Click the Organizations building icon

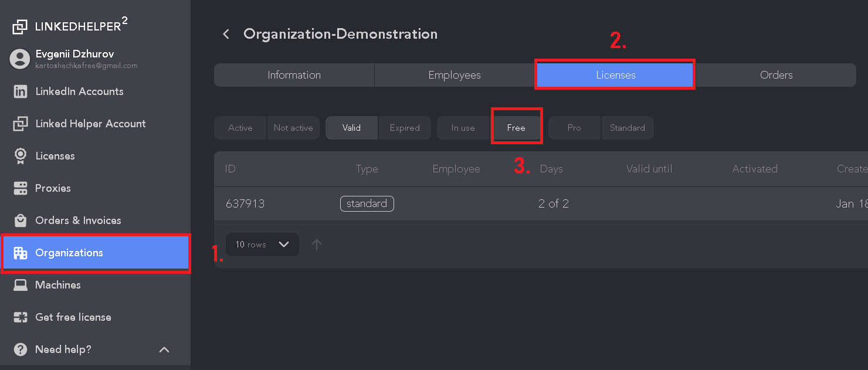[21, 253]
